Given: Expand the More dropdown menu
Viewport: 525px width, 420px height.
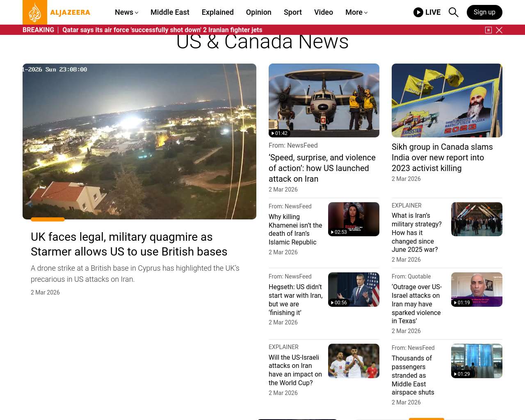Looking at the screenshot, I should (356, 12).
